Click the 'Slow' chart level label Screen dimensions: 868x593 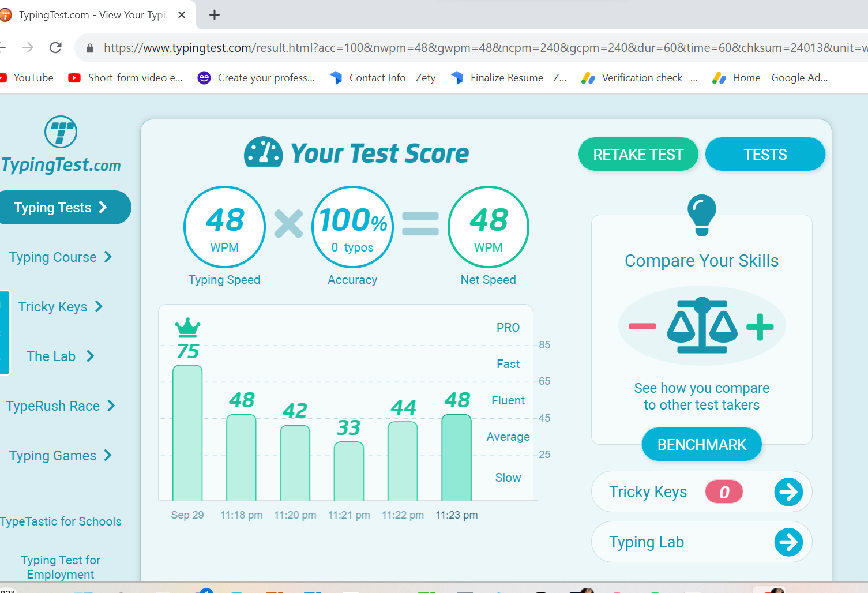point(508,478)
